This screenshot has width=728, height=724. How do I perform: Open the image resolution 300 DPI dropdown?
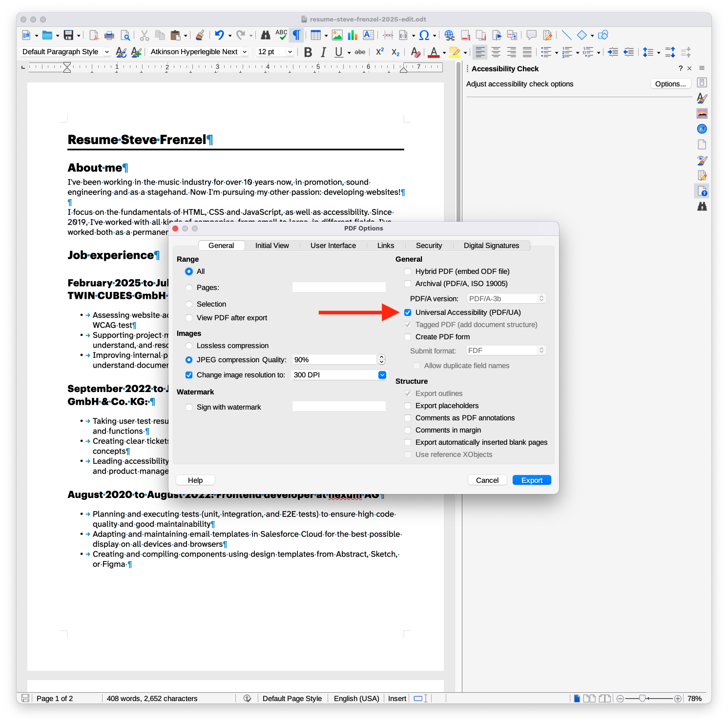point(382,375)
